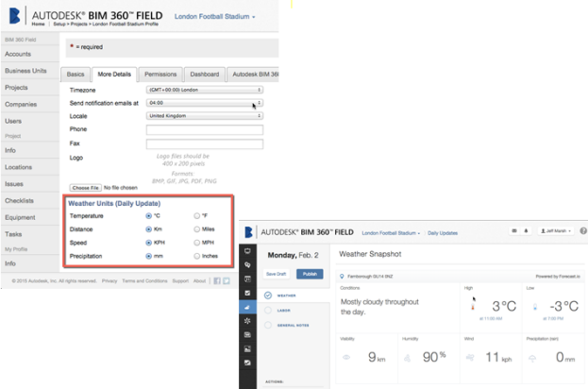Image resolution: width=588 pixels, height=389 pixels.
Task: Open the Support footer link
Action: tap(180, 280)
